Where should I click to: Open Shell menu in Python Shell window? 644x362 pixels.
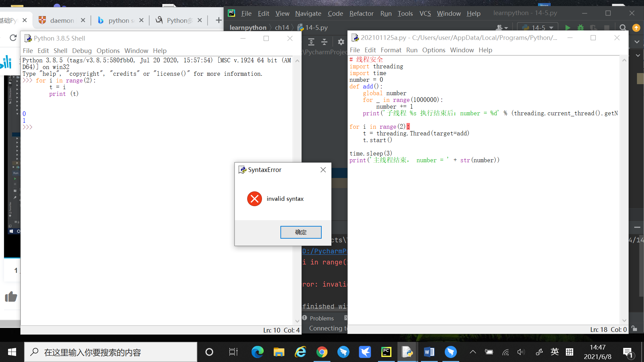(x=60, y=51)
